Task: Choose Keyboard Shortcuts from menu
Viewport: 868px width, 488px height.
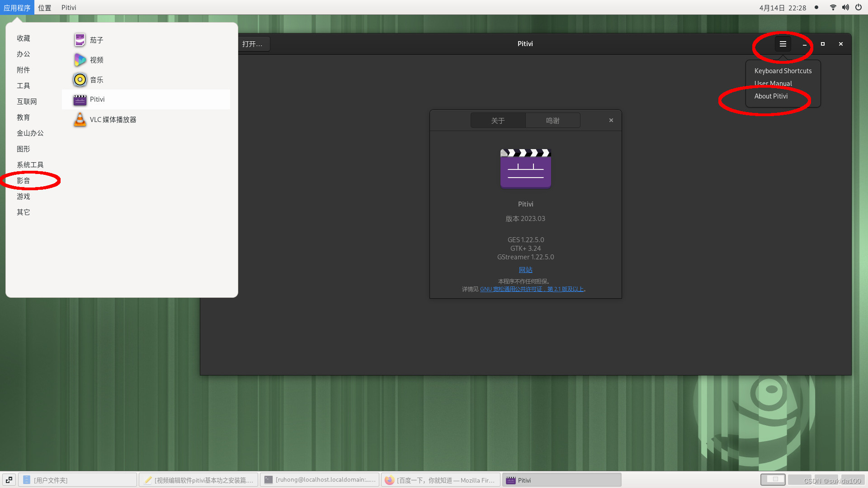Action: pyautogui.click(x=783, y=71)
